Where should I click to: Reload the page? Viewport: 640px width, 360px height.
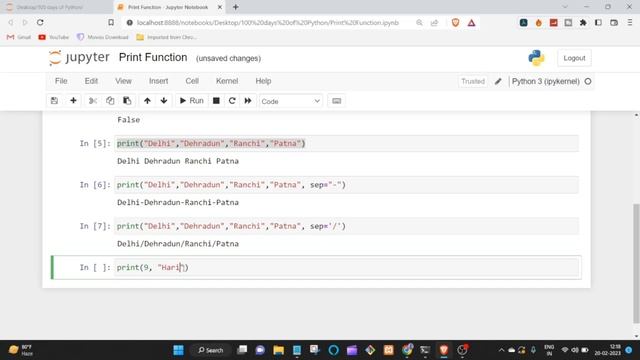(40, 22)
